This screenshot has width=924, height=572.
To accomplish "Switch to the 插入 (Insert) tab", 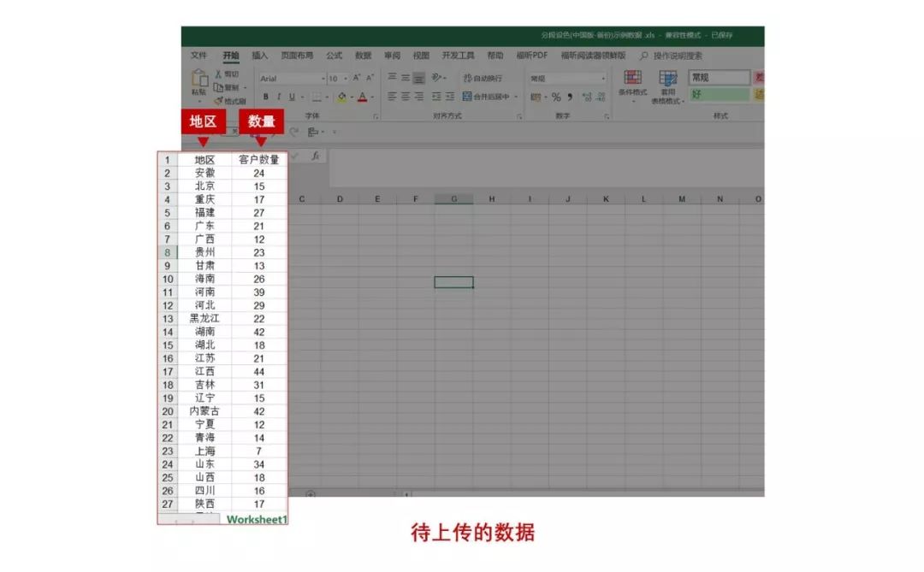I will click(260, 56).
